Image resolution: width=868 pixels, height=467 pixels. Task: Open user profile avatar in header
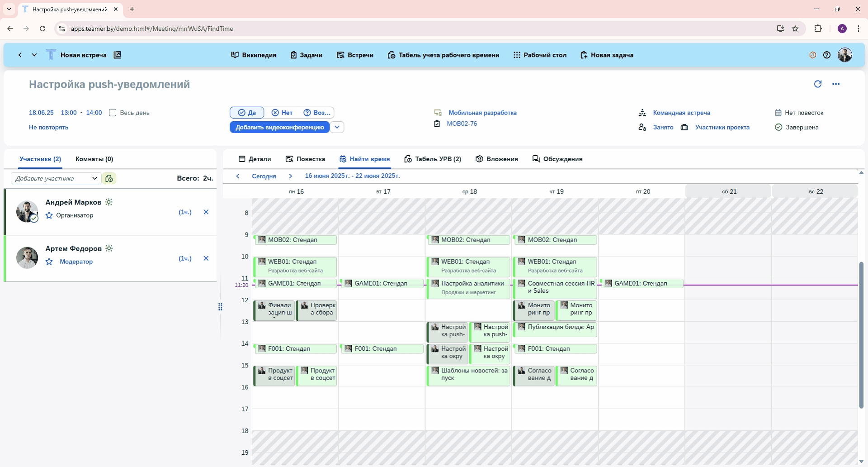(844, 55)
